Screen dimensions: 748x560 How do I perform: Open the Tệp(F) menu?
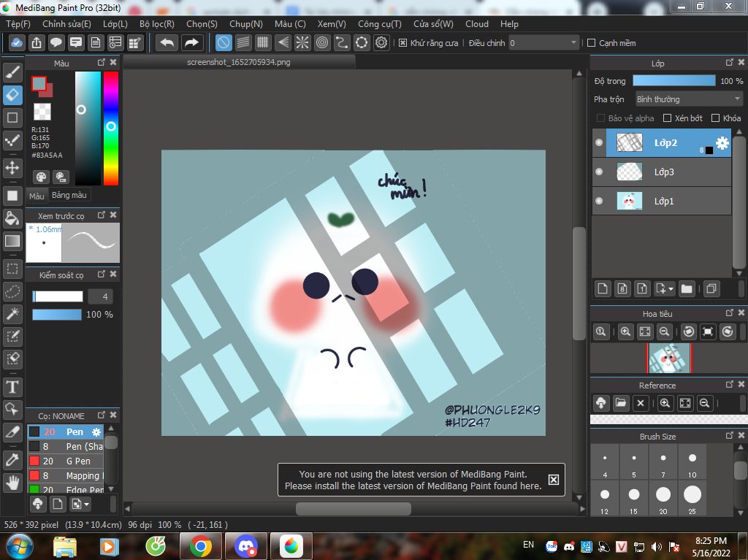(18, 24)
